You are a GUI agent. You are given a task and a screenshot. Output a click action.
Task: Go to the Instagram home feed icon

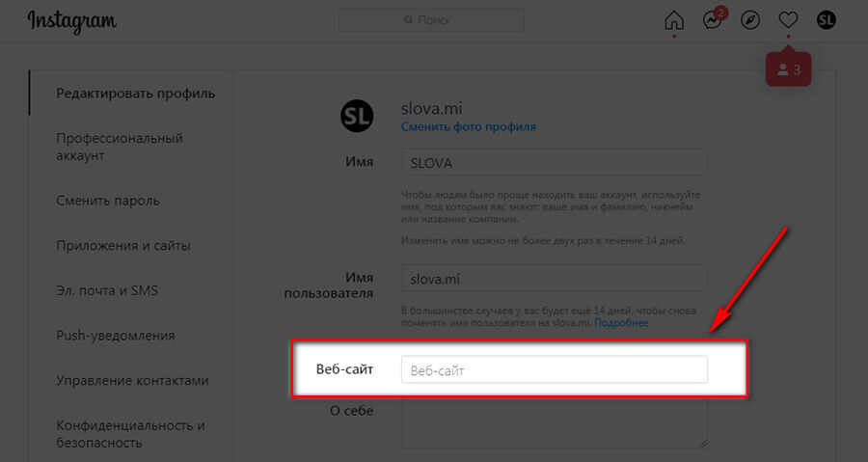click(674, 20)
